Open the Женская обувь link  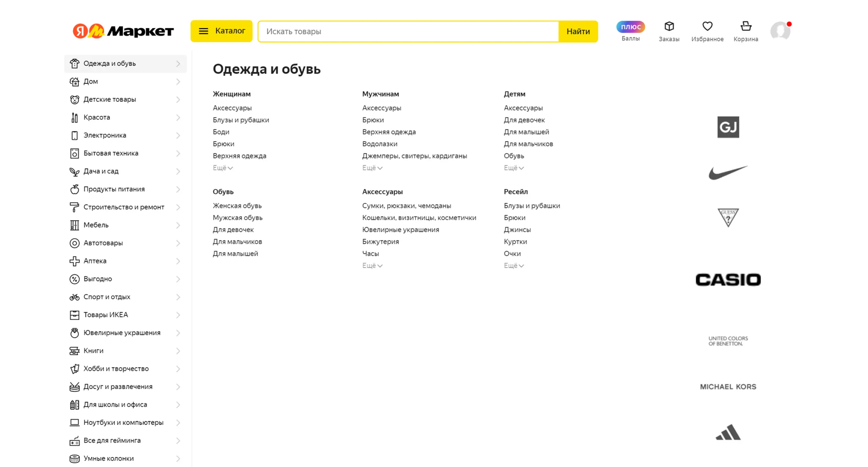click(237, 205)
